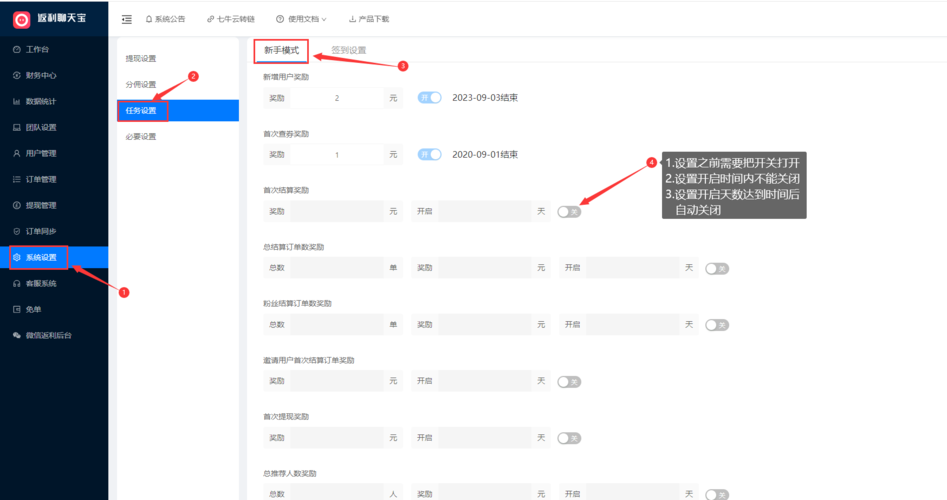Click the 订单管理 list icon

(x=17, y=179)
